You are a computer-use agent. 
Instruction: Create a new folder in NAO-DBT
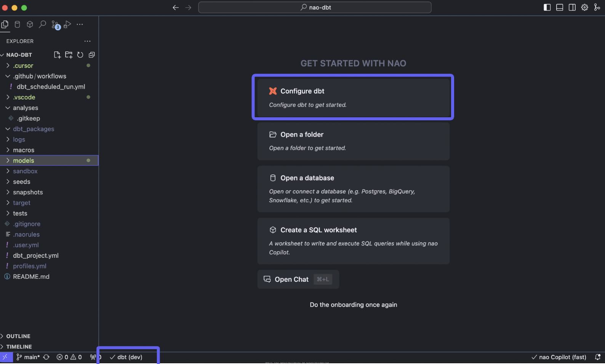69,55
